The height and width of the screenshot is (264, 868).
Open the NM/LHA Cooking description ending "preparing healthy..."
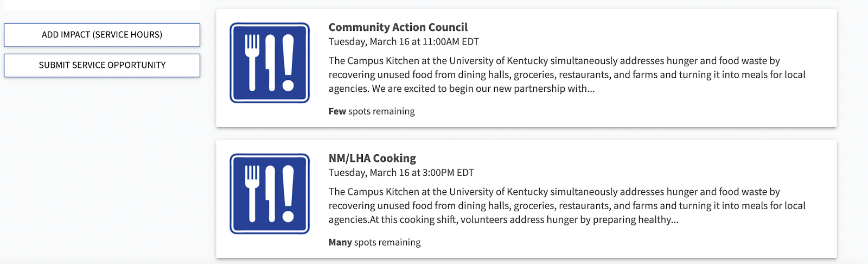tap(567, 206)
